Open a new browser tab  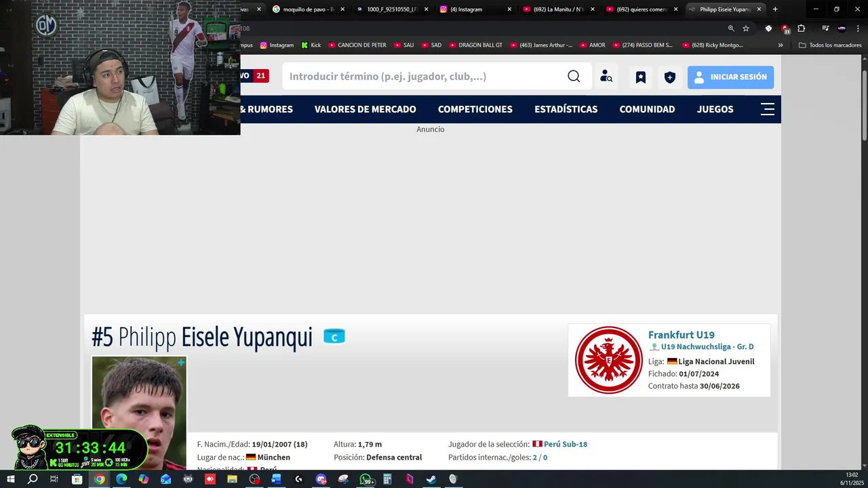click(775, 9)
